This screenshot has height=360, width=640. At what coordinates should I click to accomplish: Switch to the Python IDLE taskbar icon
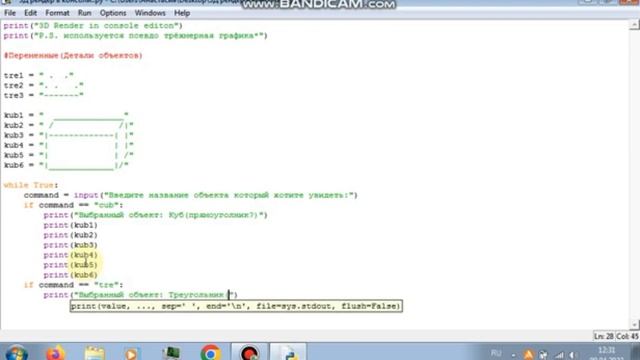[289, 353]
